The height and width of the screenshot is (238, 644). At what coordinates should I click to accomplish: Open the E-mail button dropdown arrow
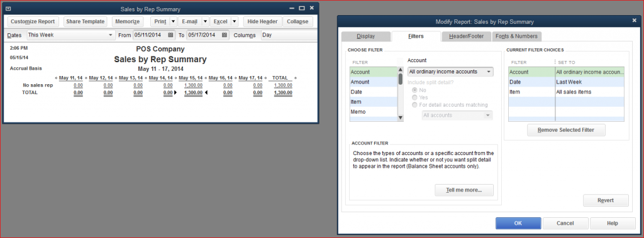point(205,22)
